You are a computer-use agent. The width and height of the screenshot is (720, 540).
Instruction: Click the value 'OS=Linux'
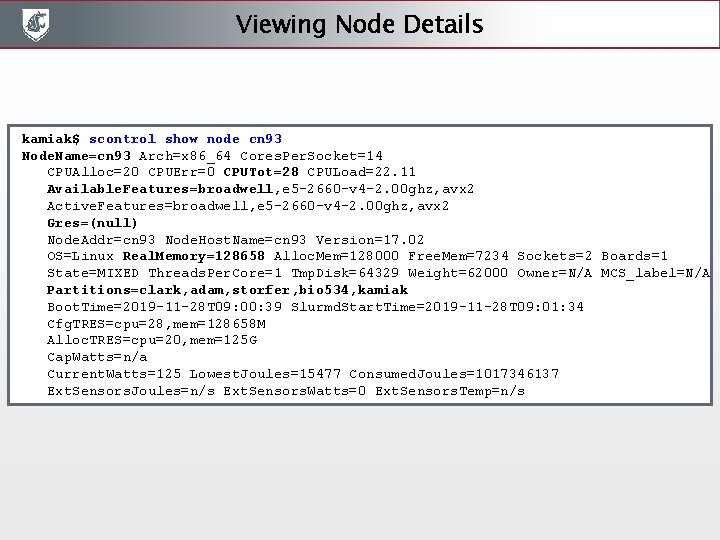[80, 256]
